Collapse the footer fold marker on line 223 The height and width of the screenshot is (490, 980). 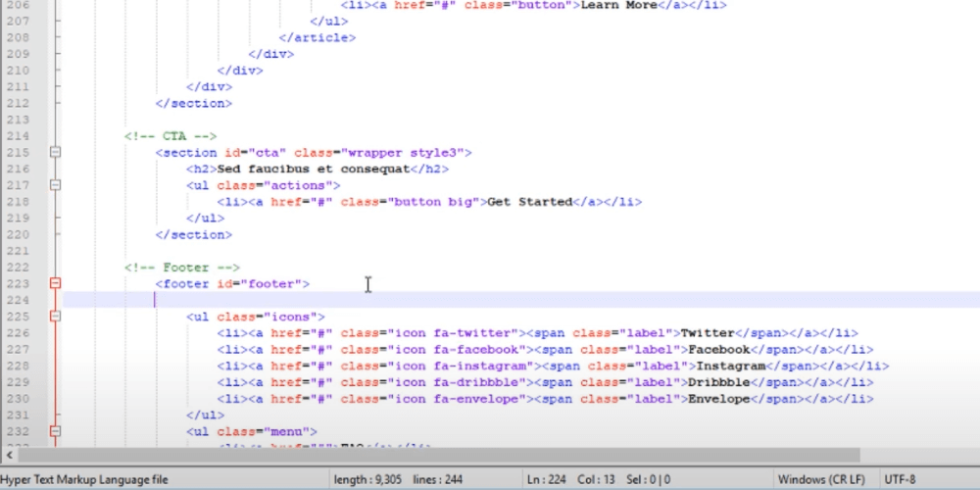tap(55, 283)
